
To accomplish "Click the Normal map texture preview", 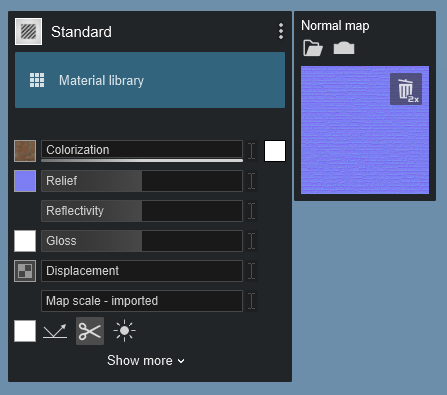I will [x=365, y=130].
